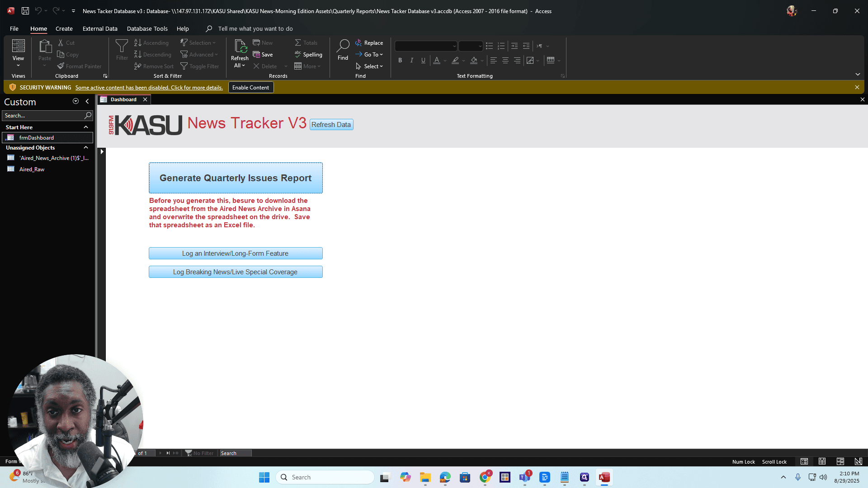This screenshot has height=488, width=868.
Task: Click the font color button
Action: (x=437, y=61)
